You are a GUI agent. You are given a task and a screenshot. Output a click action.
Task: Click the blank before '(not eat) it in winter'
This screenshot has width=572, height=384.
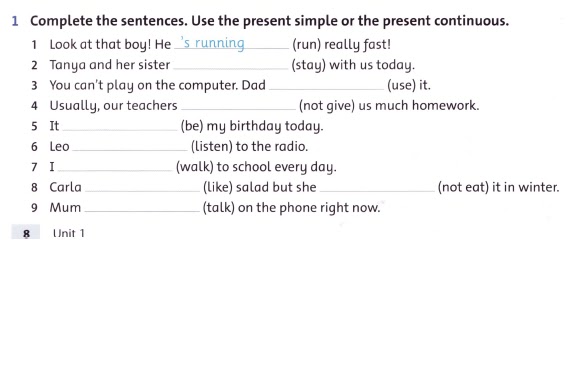(x=377, y=187)
